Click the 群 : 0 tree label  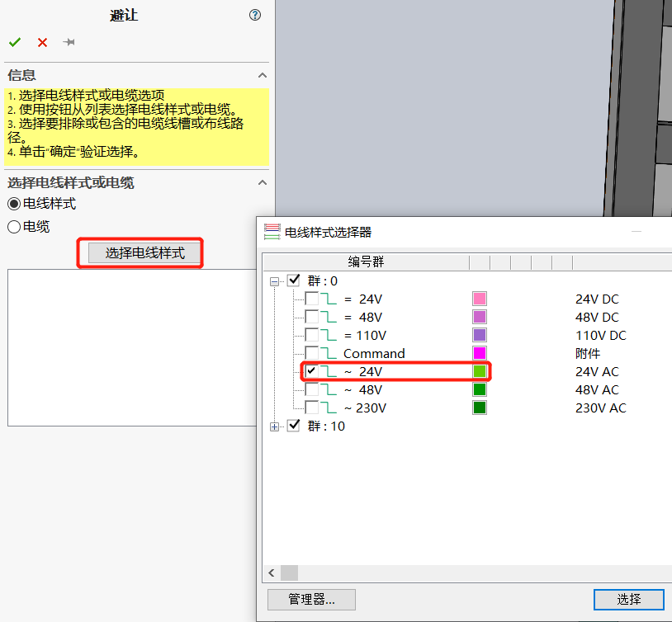point(322,281)
